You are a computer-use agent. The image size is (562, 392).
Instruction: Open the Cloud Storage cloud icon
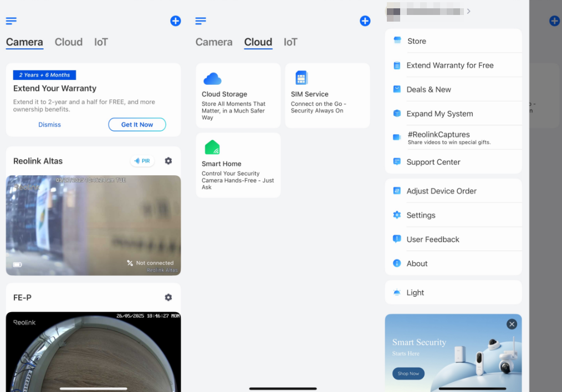pos(212,79)
